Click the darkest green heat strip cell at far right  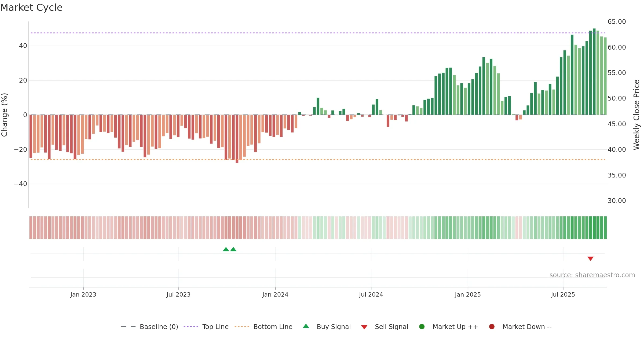[605, 228]
